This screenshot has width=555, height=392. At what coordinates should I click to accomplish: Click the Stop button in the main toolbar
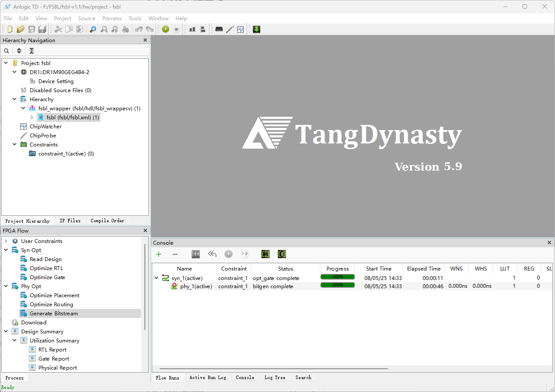point(176,29)
